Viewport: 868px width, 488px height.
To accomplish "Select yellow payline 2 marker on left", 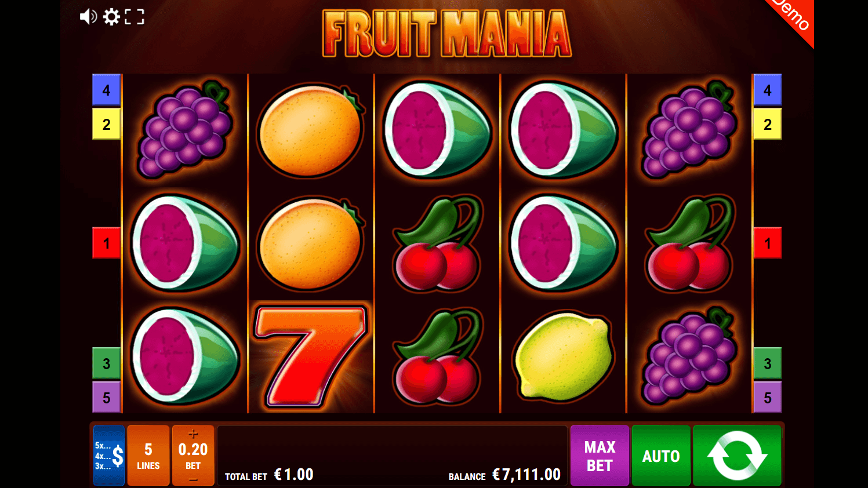I will (x=106, y=124).
